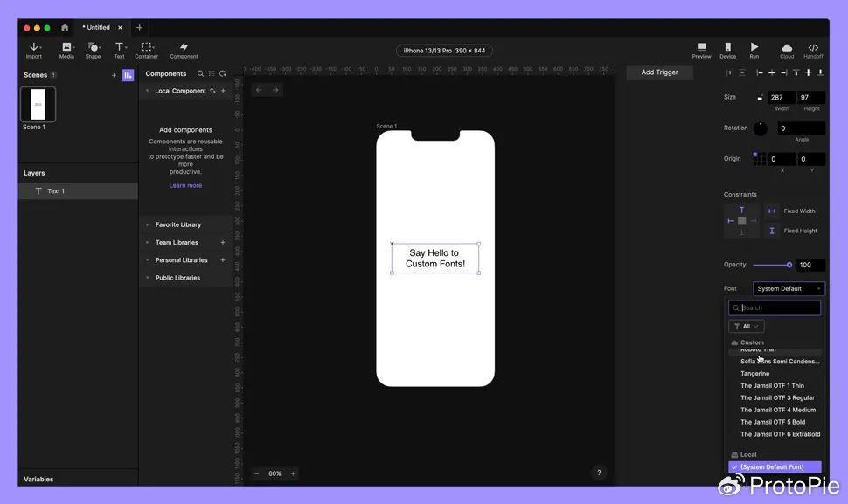Open the Media tool in the toolbar

click(66, 51)
